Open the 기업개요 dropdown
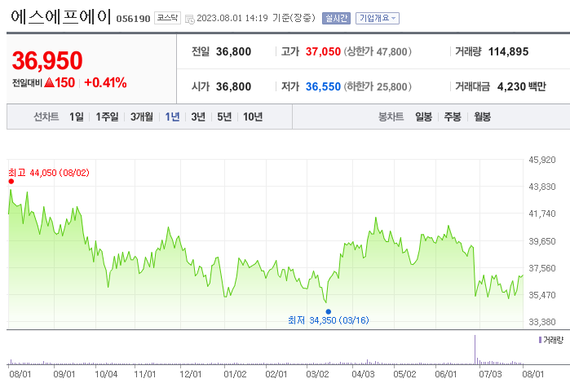The image size is (570, 392). click(x=378, y=18)
